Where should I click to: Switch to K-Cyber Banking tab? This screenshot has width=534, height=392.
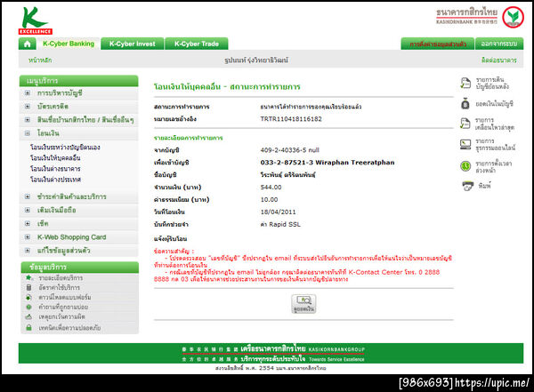pyautogui.click(x=69, y=44)
